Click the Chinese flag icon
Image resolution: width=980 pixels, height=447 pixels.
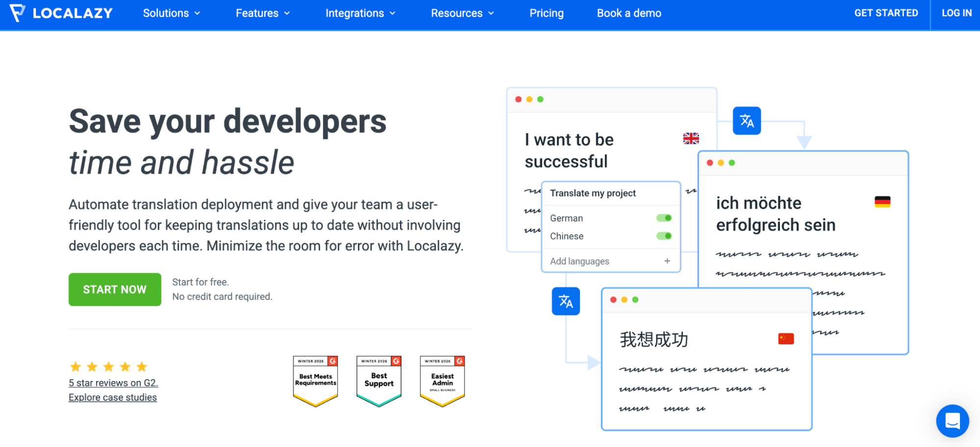[x=786, y=339]
